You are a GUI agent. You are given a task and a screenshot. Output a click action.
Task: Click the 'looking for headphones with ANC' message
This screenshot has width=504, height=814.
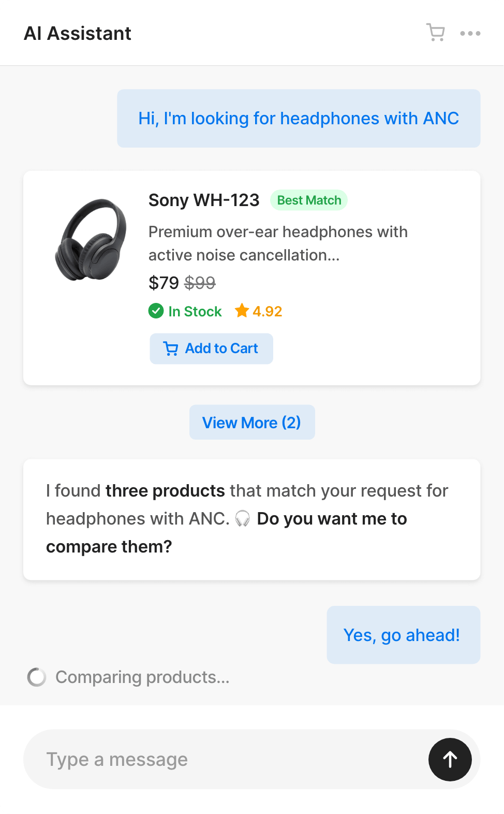[x=299, y=119]
